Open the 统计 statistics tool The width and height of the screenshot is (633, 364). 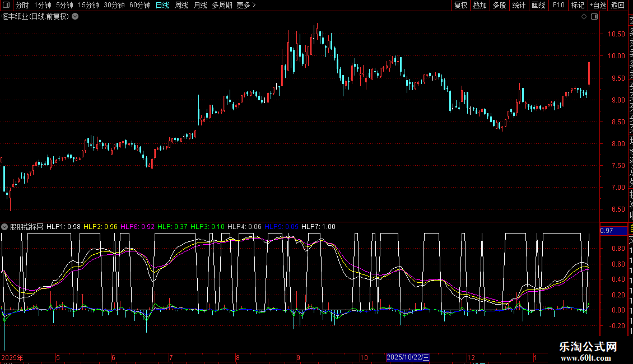(519, 5)
